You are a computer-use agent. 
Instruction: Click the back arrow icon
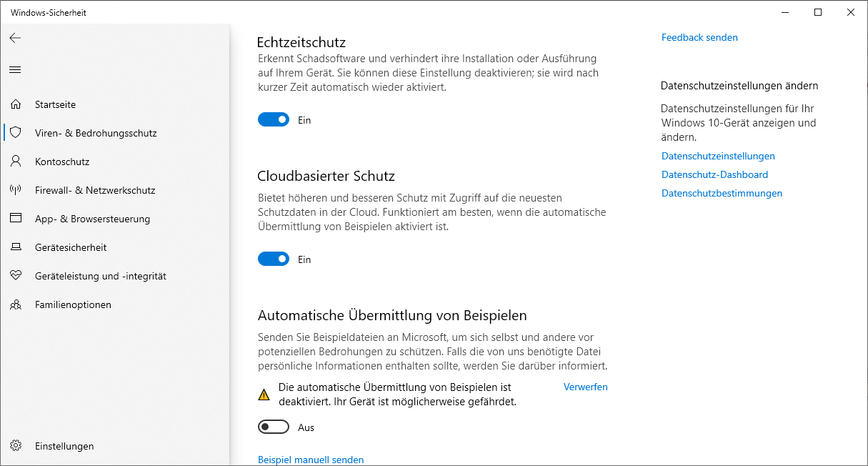click(x=15, y=38)
